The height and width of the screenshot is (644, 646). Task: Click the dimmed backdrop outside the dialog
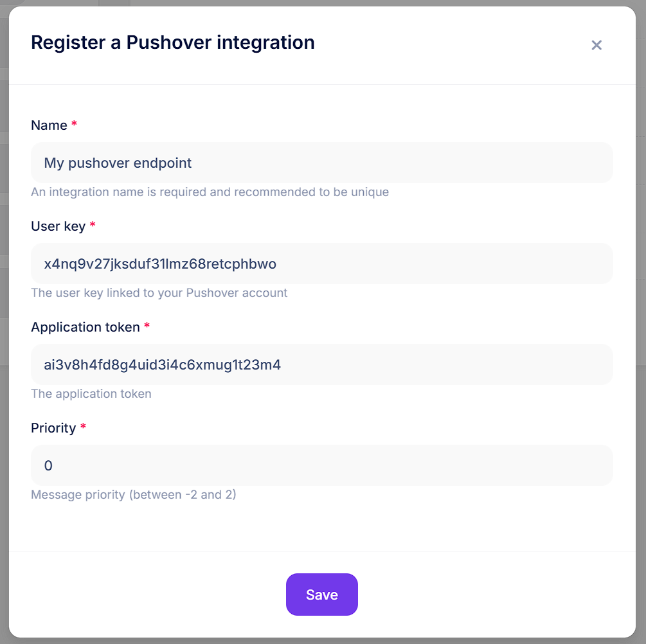pyautogui.click(x=641, y=321)
